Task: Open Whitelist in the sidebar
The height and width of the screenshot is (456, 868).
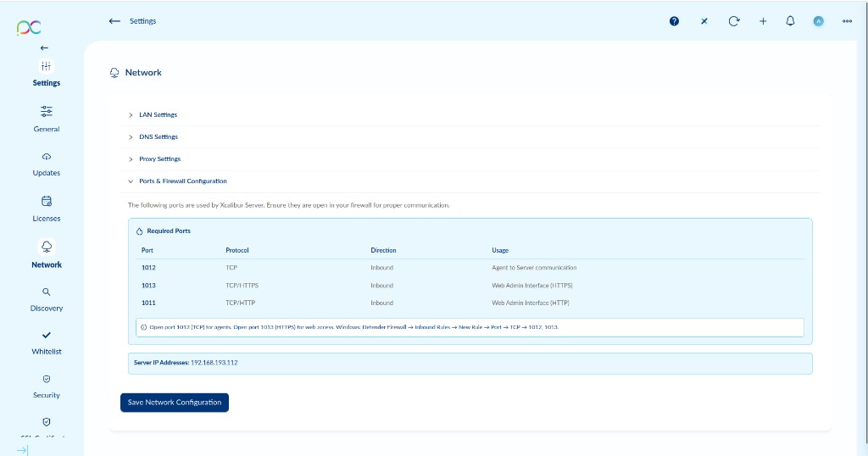Action: click(47, 342)
